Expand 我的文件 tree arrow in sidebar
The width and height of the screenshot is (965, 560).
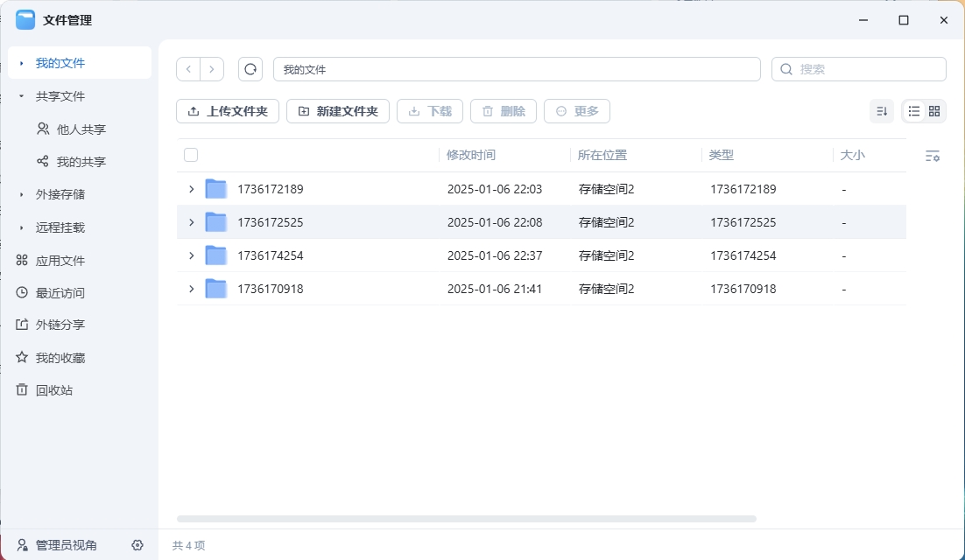point(22,63)
